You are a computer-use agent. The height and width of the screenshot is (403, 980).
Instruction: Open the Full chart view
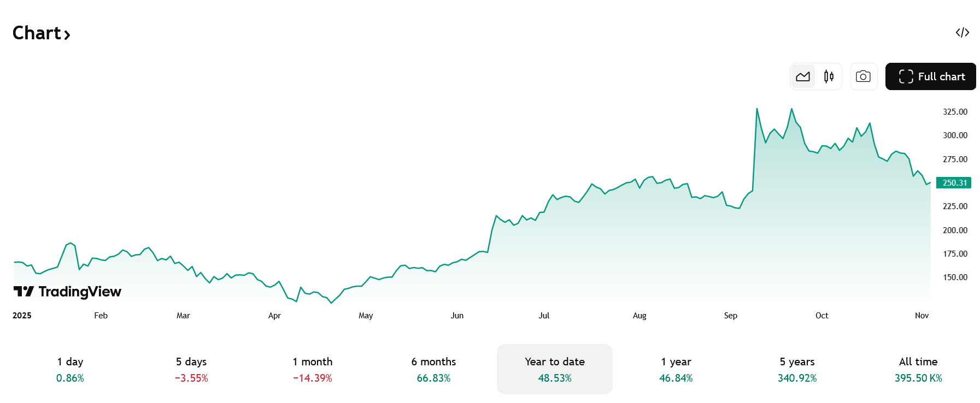(x=930, y=76)
